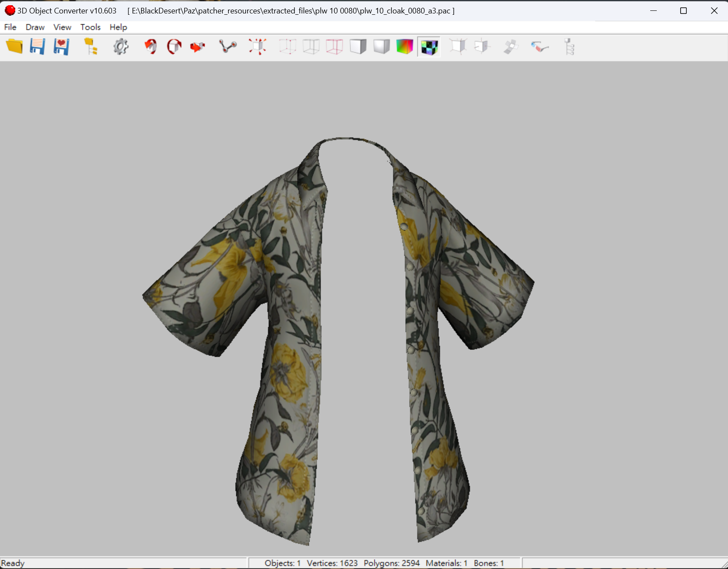Click the floppy disk with heart icon

pyautogui.click(x=61, y=46)
